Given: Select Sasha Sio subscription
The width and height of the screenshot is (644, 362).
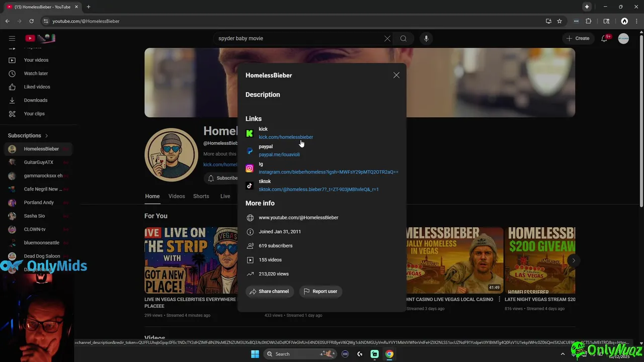Looking at the screenshot, I should 38,216.
